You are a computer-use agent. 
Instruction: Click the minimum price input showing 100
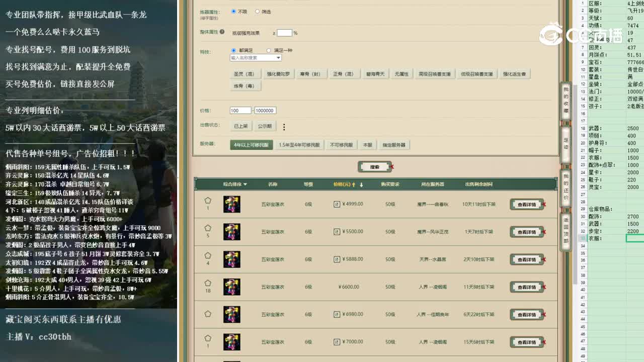click(x=240, y=110)
